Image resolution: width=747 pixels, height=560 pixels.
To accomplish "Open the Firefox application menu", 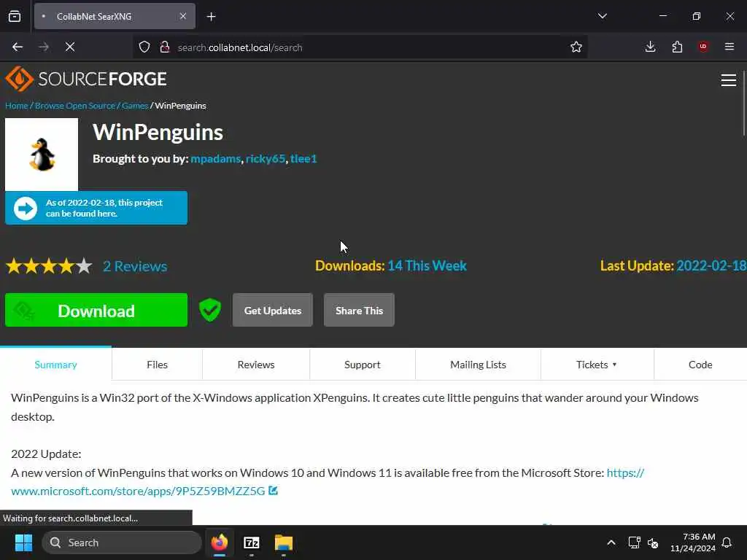I will (729, 47).
